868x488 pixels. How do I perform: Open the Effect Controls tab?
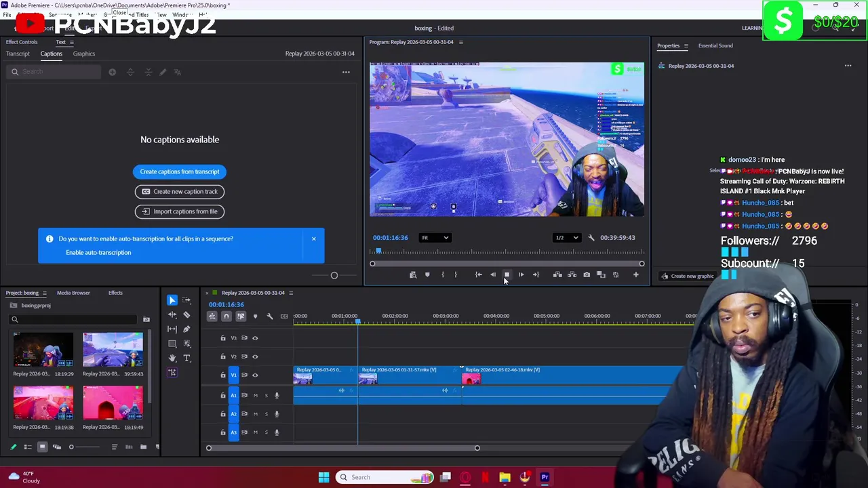click(x=22, y=42)
